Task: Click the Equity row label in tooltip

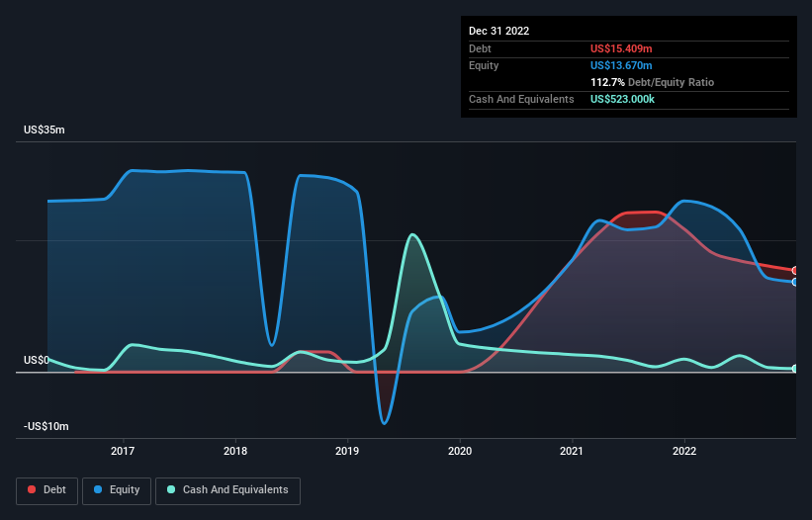Action: pos(484,65)
